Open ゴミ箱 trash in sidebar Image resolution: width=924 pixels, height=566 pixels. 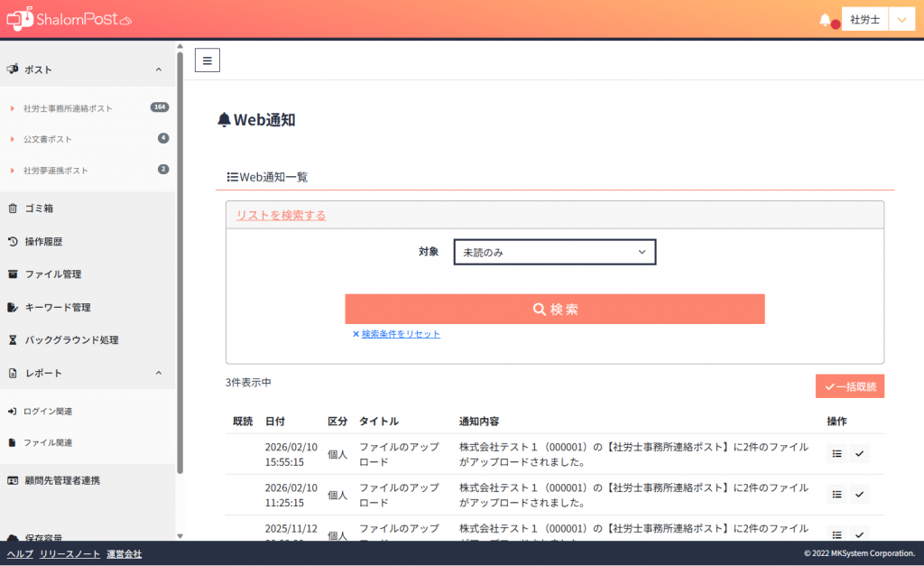tap(39, 209)
